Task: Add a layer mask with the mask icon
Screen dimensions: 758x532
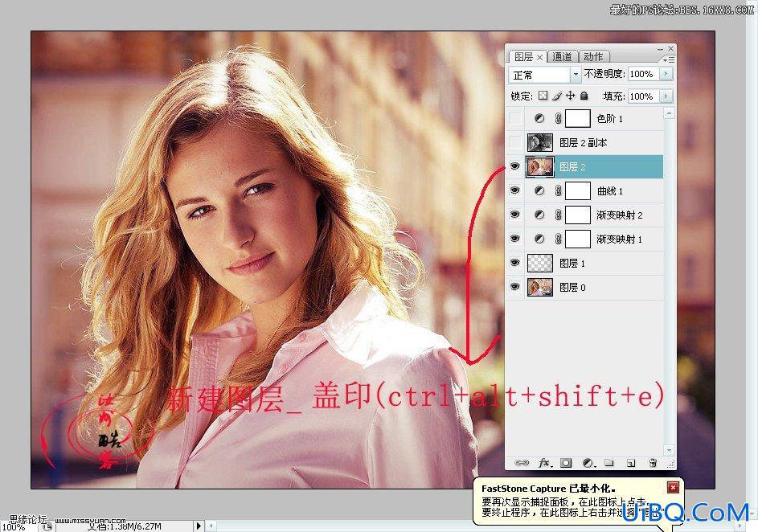Action: click(566, 463)
